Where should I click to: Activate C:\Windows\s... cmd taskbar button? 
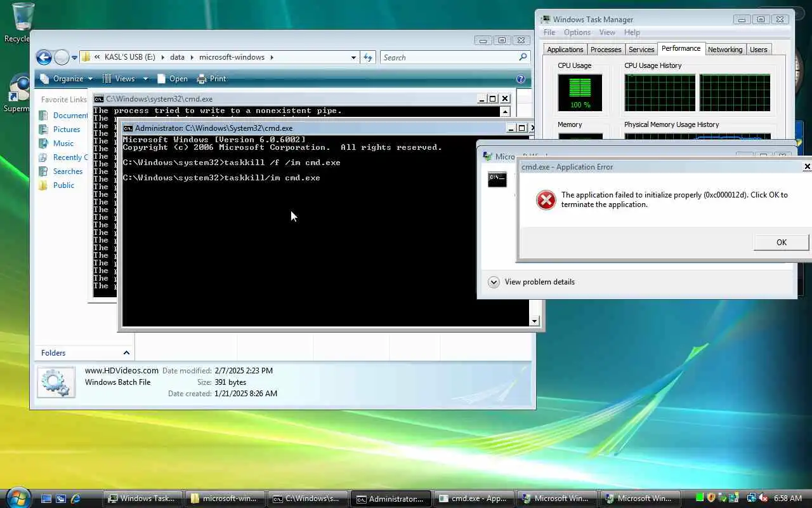307,498
